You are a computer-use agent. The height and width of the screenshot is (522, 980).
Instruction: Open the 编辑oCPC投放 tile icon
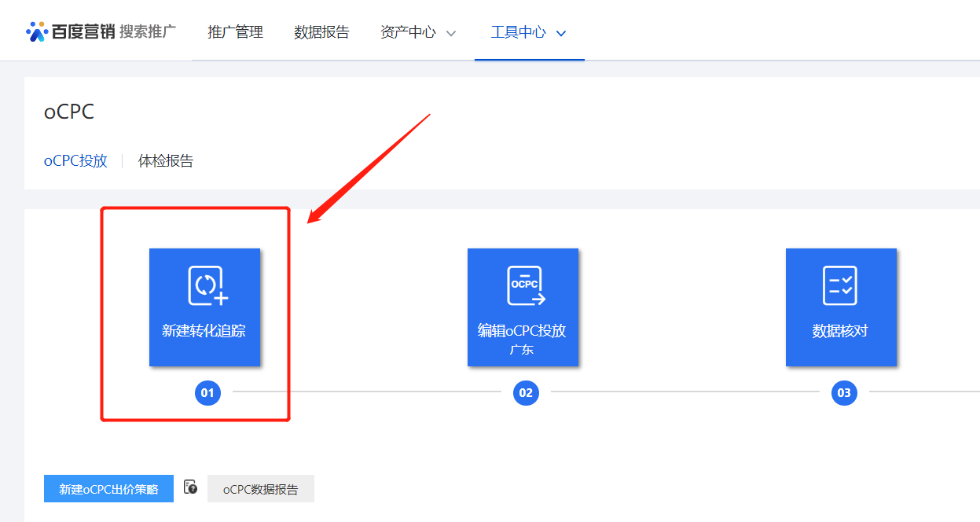pos(526,285)
